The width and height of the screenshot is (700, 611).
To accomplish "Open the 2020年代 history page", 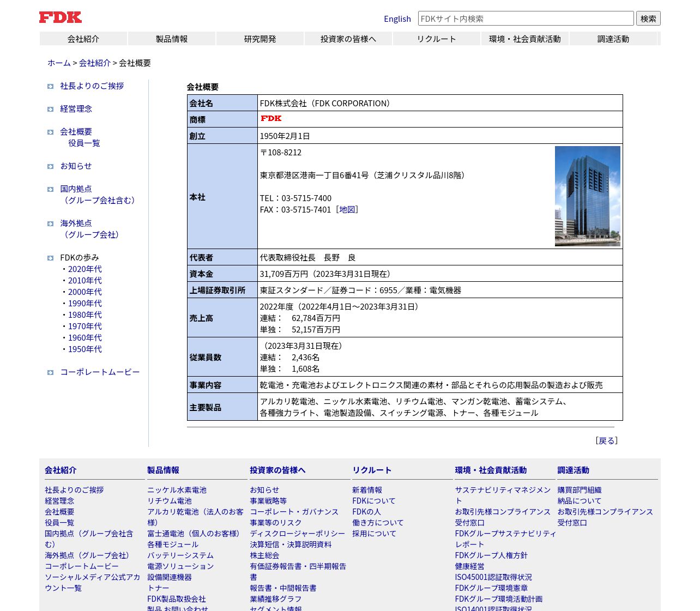I will pyautogui.click(x=85, y=269).
